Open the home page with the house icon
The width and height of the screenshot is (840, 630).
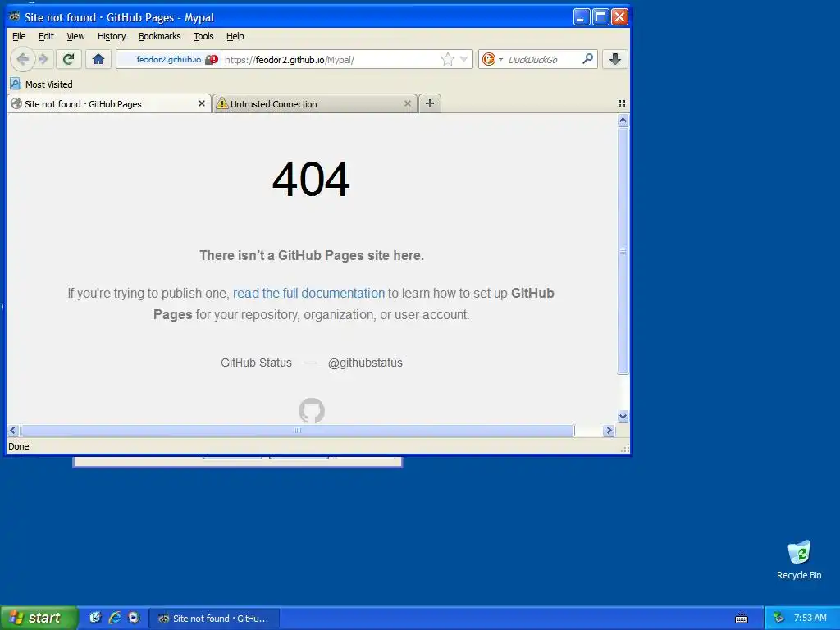[98, 59]
